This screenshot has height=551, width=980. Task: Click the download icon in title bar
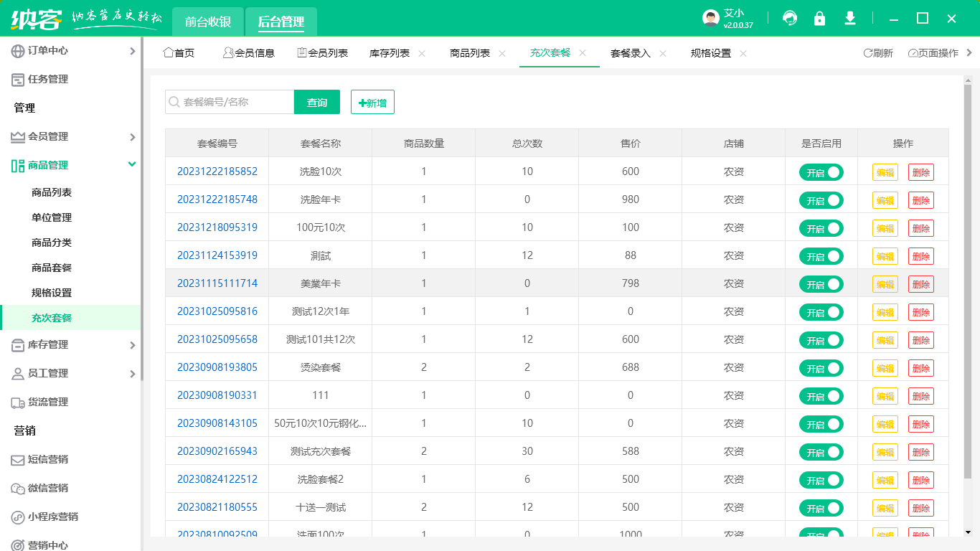(x=850, y=18)
